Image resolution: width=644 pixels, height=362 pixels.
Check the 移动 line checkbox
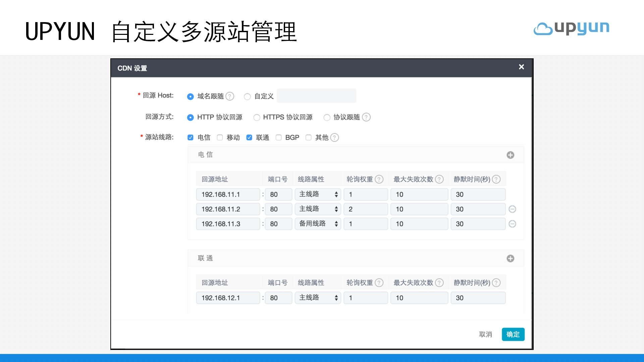point(220,137)
